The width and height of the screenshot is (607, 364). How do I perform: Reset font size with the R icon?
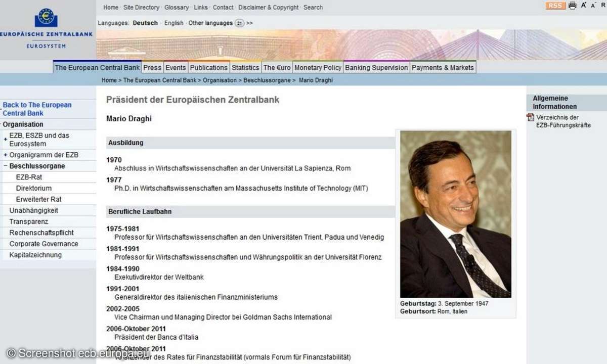pyautogui.click(x=603, y=5)
